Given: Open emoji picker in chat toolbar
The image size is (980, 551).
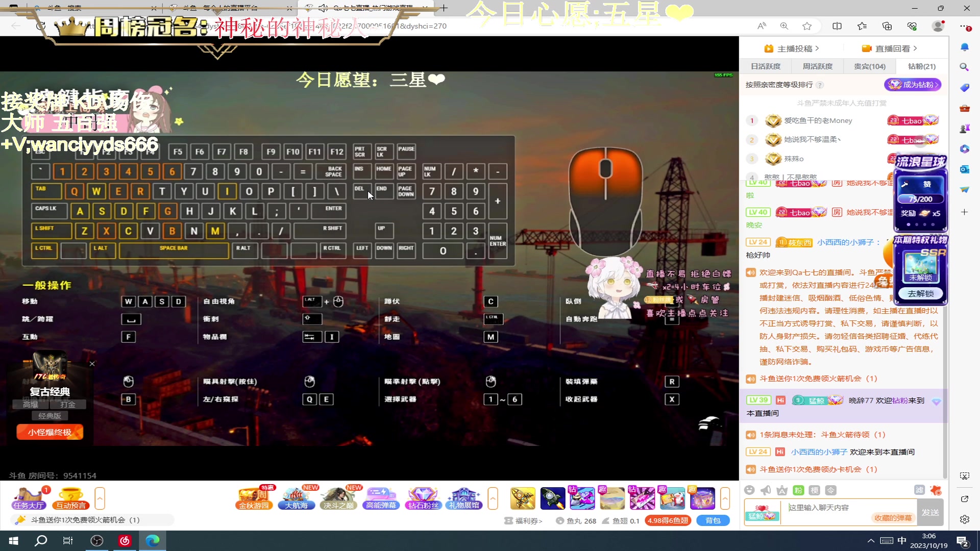Looking at the screenshot, I should (x=749, y=490).
